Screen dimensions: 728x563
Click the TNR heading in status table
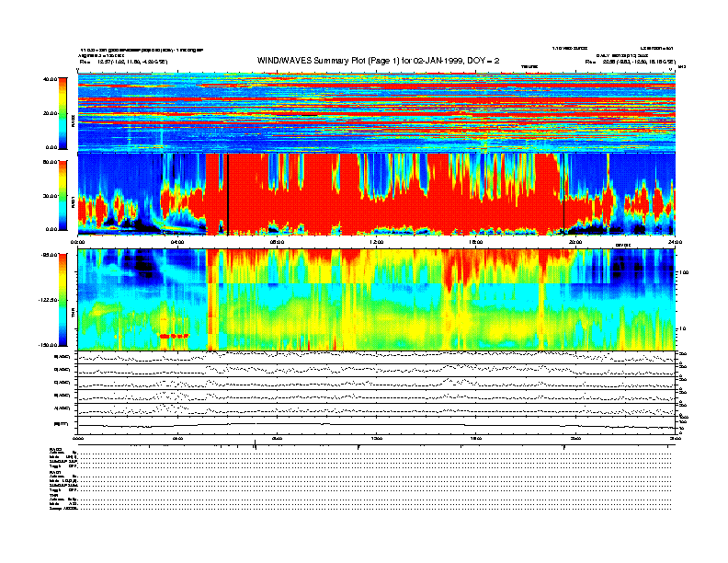[x=55, y=495]
